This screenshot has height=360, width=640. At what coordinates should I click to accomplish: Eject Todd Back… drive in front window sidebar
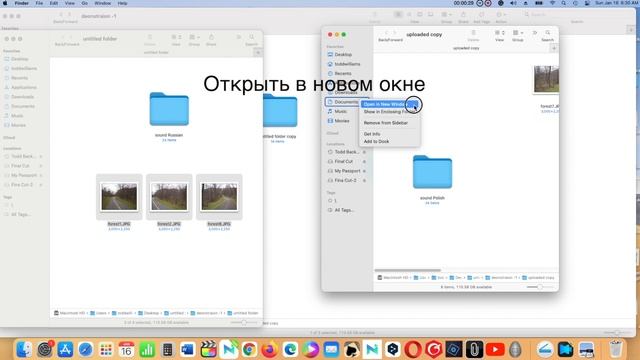[x=364, y=152]
